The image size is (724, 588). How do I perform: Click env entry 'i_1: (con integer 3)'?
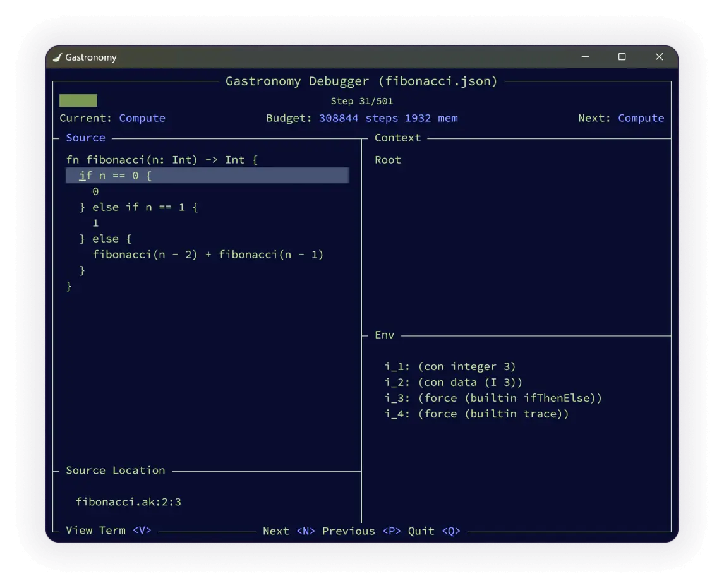point(450,366)
